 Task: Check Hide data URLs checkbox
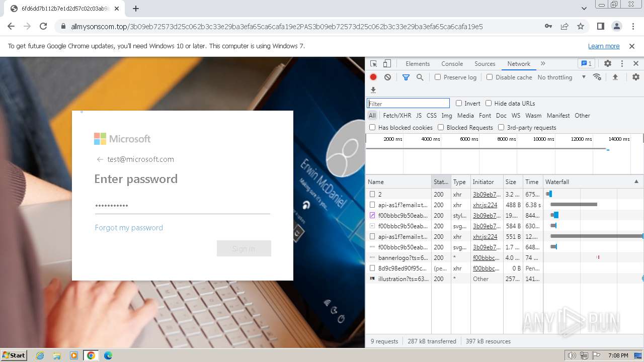click(x=489, y=103)
